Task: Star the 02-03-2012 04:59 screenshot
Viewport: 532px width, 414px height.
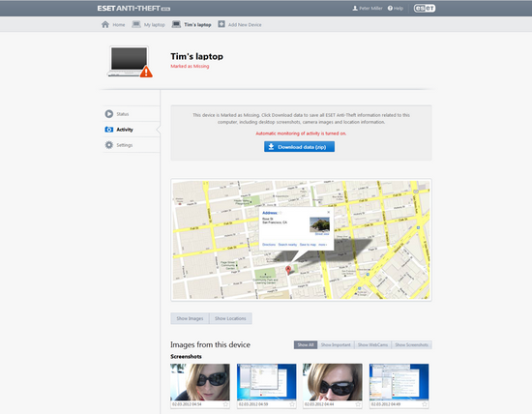Action: 292,404
